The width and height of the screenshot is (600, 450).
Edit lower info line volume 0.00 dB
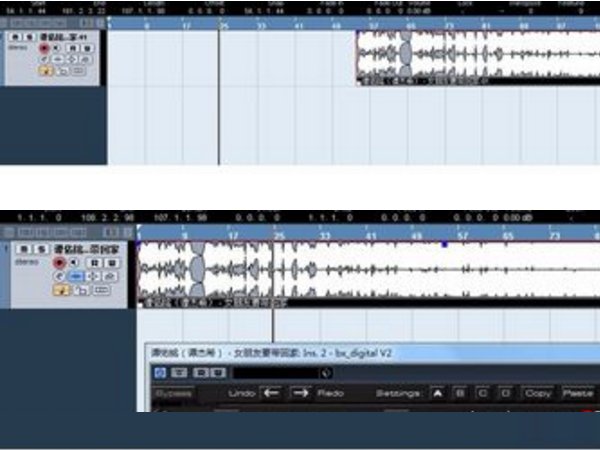point(517,218)
